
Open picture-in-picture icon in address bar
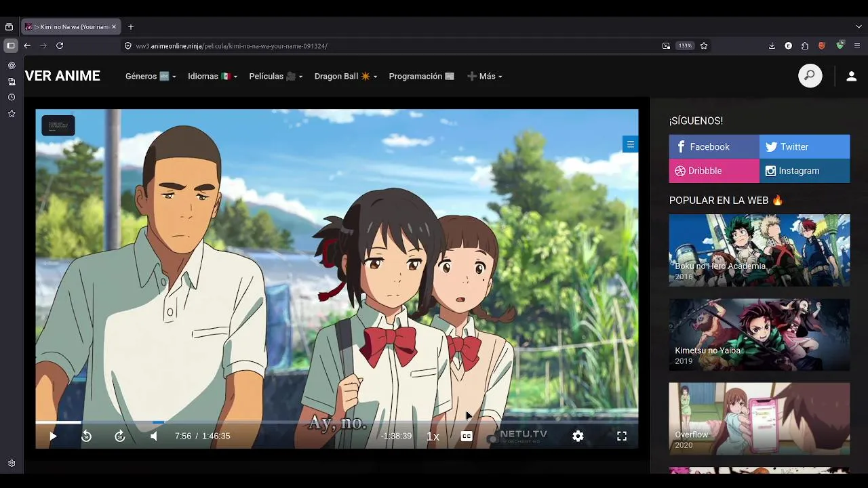(666, 45)
